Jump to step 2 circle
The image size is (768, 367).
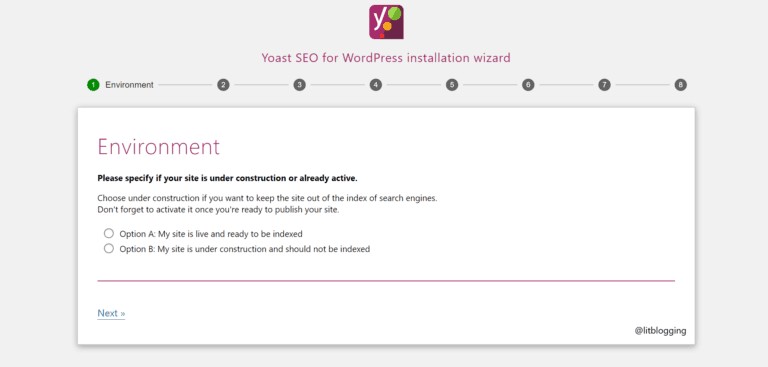point(223,85)
